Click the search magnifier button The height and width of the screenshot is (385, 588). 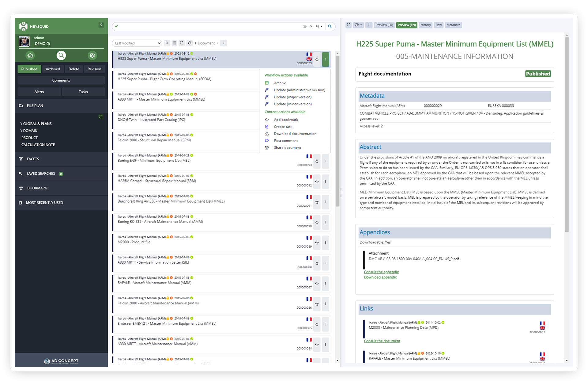(x=330, y=26)
